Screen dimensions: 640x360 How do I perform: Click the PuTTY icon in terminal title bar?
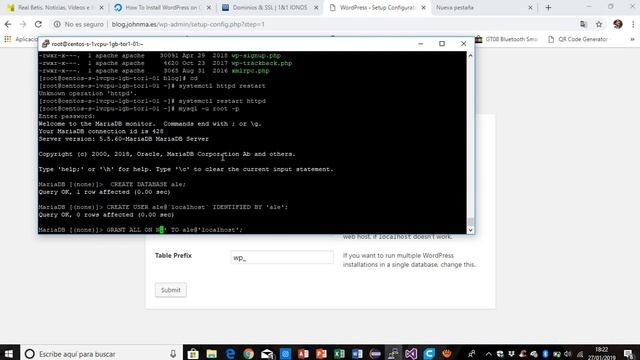(x=45, y=44)
